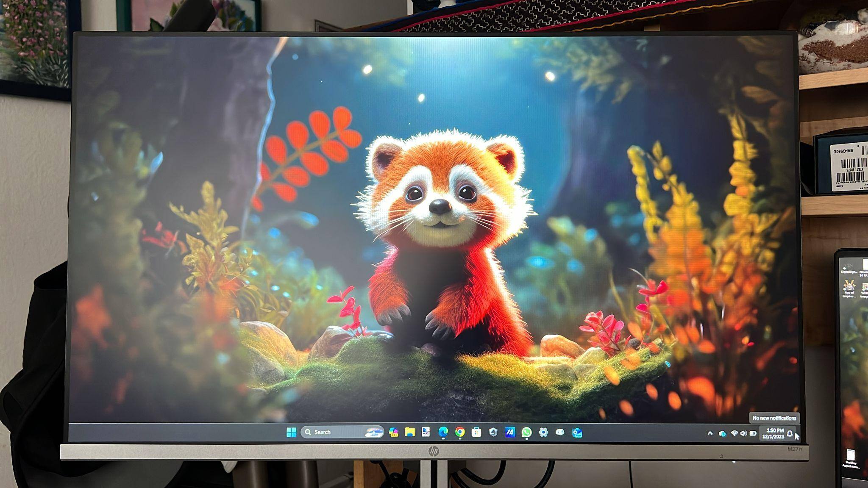868x488 pixels.
Task: Click the notification bell icon
Action: [790, 433]
